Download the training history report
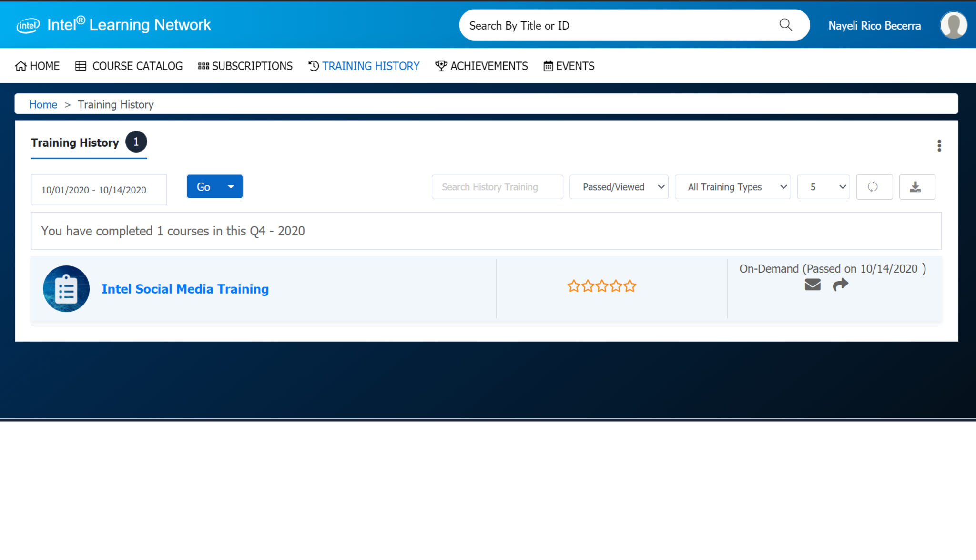Viewport: 976px width, 560px height. coord(916,187)
